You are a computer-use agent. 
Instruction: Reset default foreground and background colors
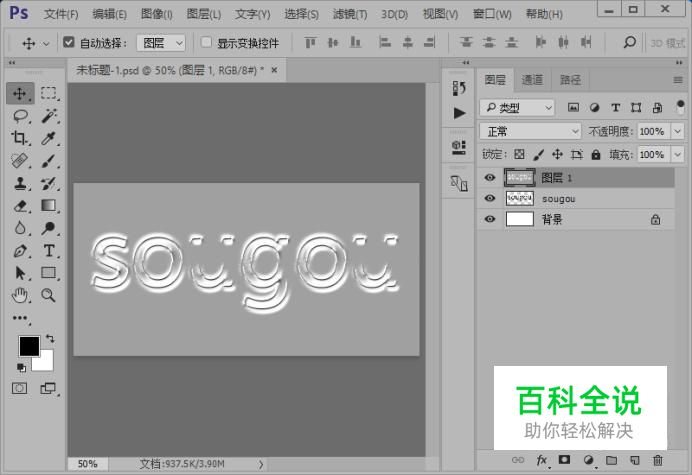[x=21, y=367]
